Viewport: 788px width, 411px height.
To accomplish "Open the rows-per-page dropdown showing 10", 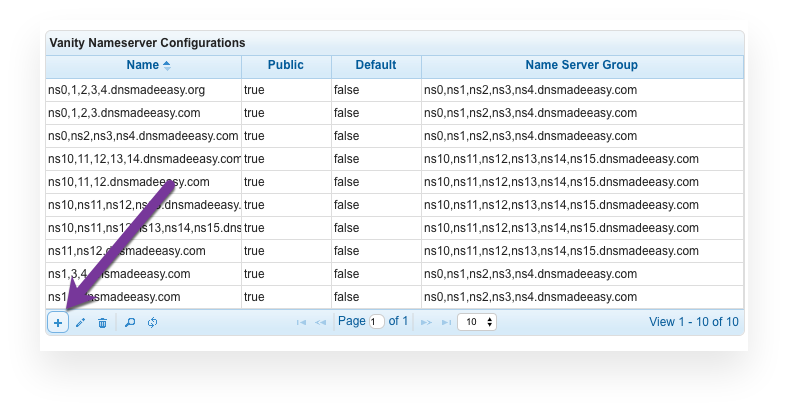I will 477,322.
